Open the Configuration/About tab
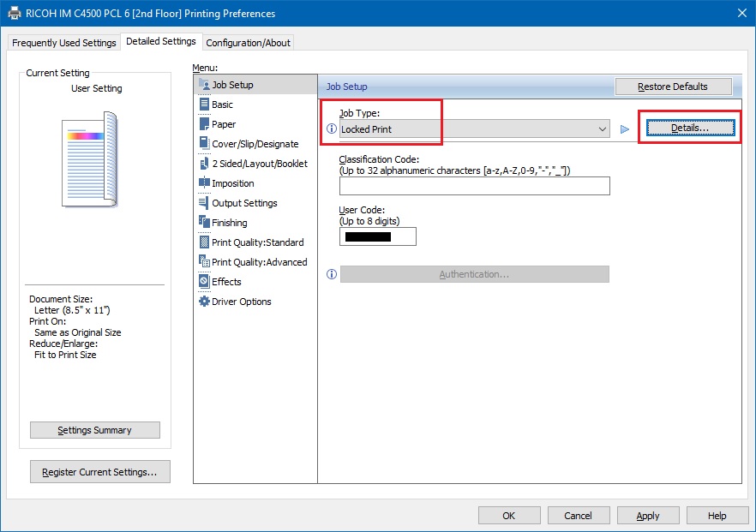This screenshot has height=532, width=756. coord(248,43)
